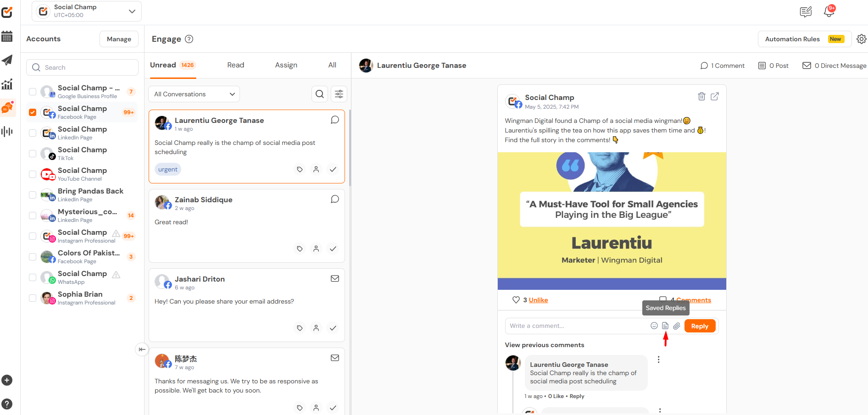Open the 陈梦杰 conversation card

[247, 382]
